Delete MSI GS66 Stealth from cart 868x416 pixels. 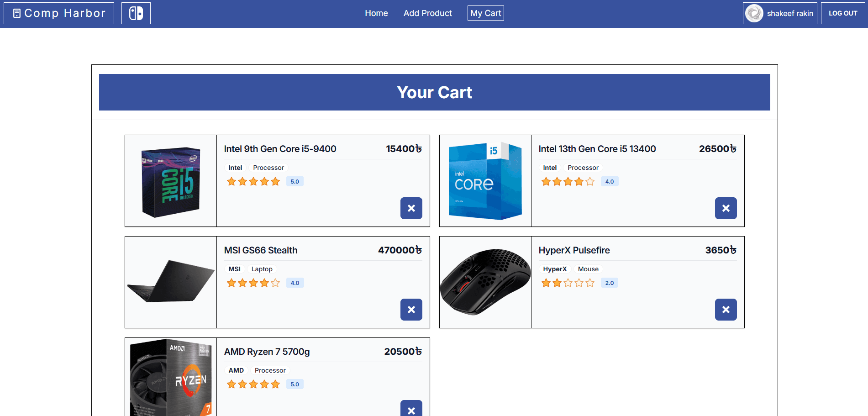(x=411, y=310)
